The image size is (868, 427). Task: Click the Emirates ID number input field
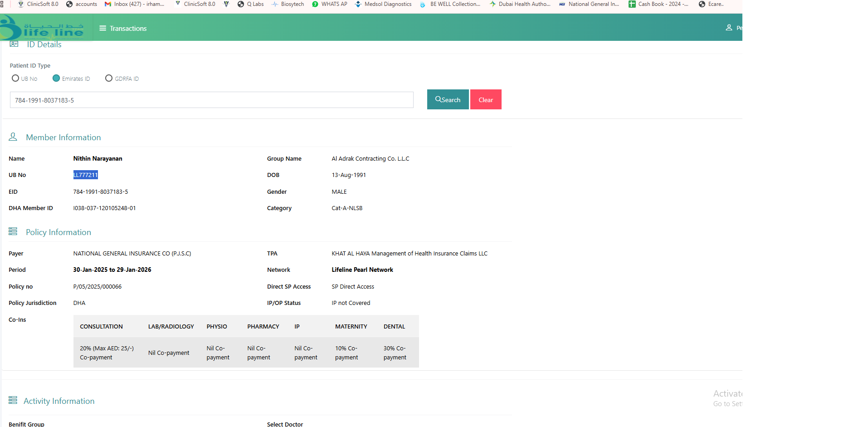[x=211, y=100]
